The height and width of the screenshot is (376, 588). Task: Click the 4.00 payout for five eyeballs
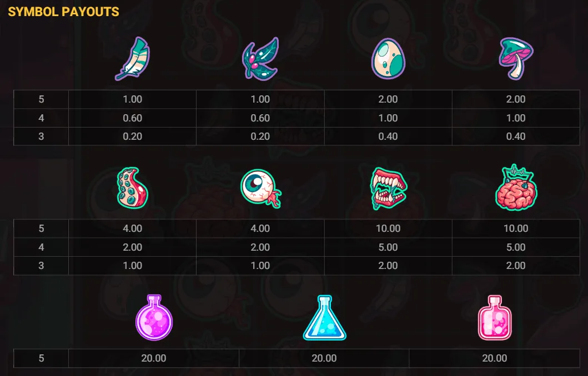[260, 228]
